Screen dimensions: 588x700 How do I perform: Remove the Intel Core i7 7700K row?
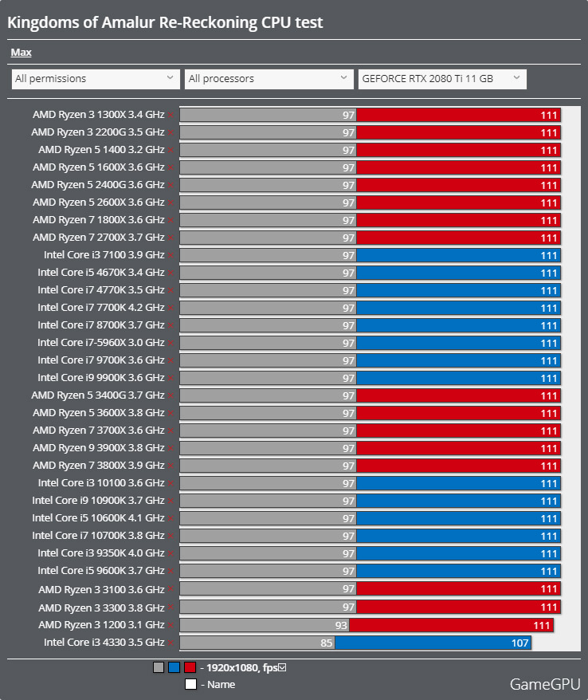[171, 308]
